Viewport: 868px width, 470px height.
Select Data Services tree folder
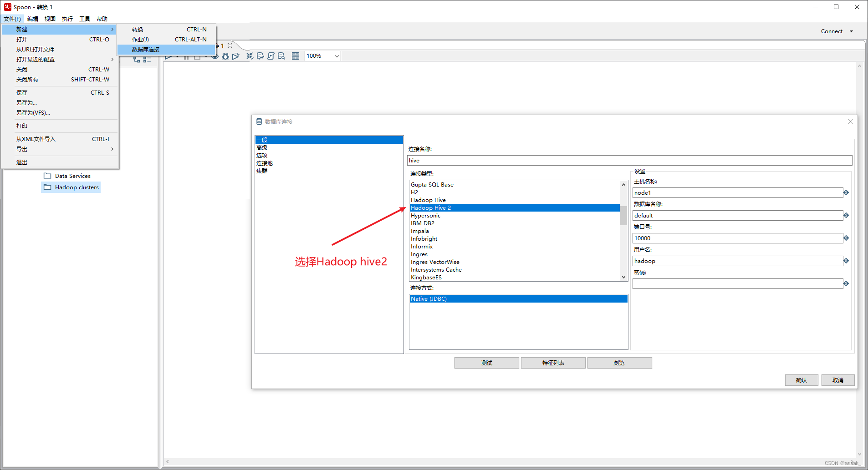[67, 176]
